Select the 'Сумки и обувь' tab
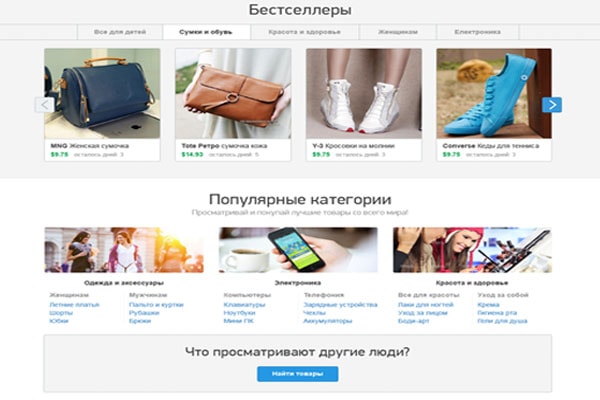 (x=206, y=32)
